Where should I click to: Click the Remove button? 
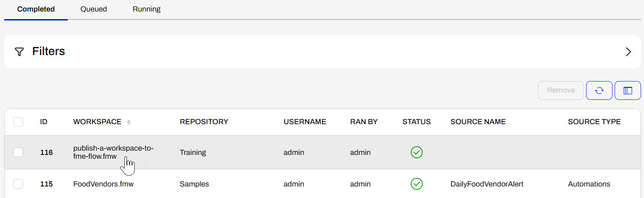coord(561,90)
